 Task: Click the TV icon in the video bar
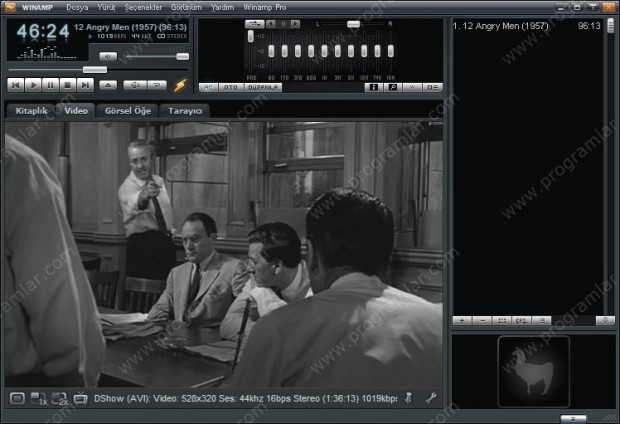tap(80, 399)
